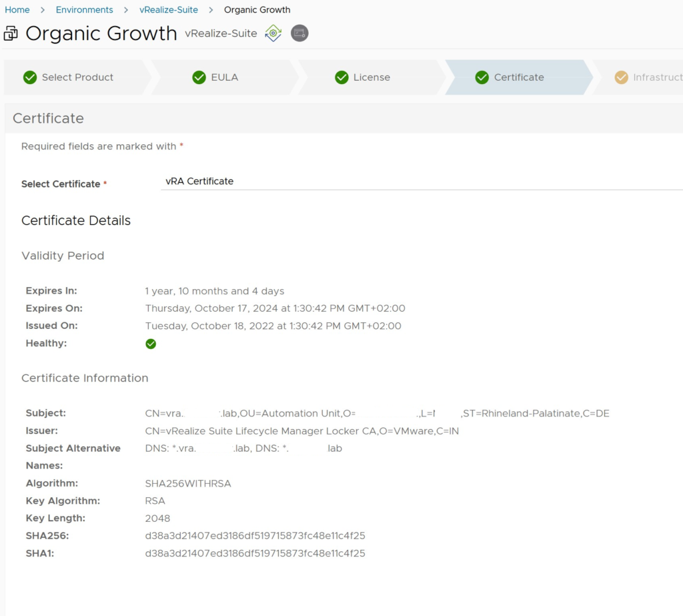Viewport: 683px width, 616px height.
Task: Click the green vRealize-Suite product icon
Action: (x=273, y=33)
